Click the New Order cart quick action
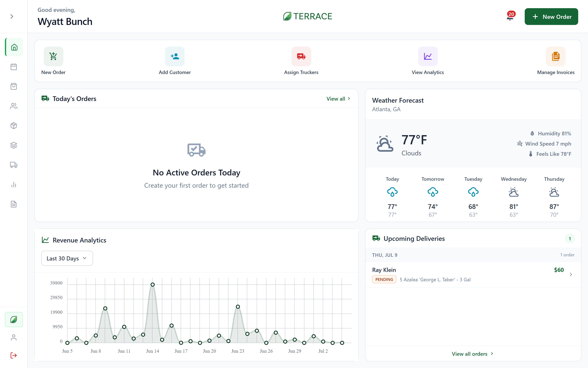This screenshot has height=368, width=588. [53, 56]
